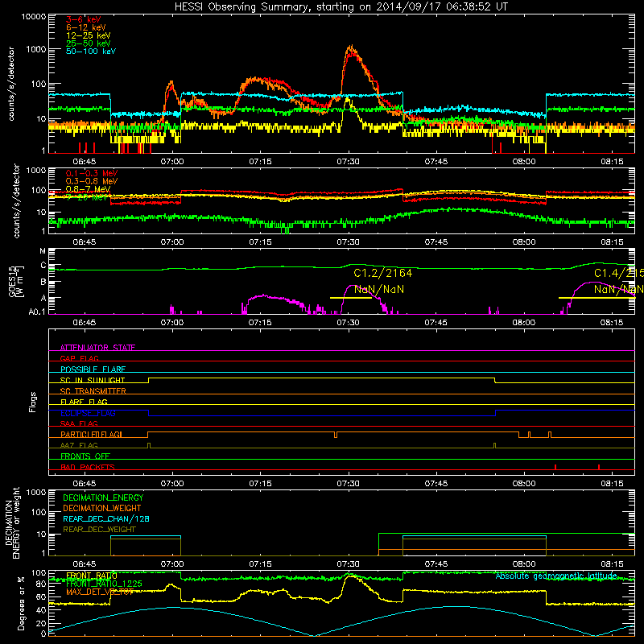Select the FRONT_RATIO_1225 legend label
Viewport: 644px width, 644px height.
pyautogui.click(x=104, y=584)
